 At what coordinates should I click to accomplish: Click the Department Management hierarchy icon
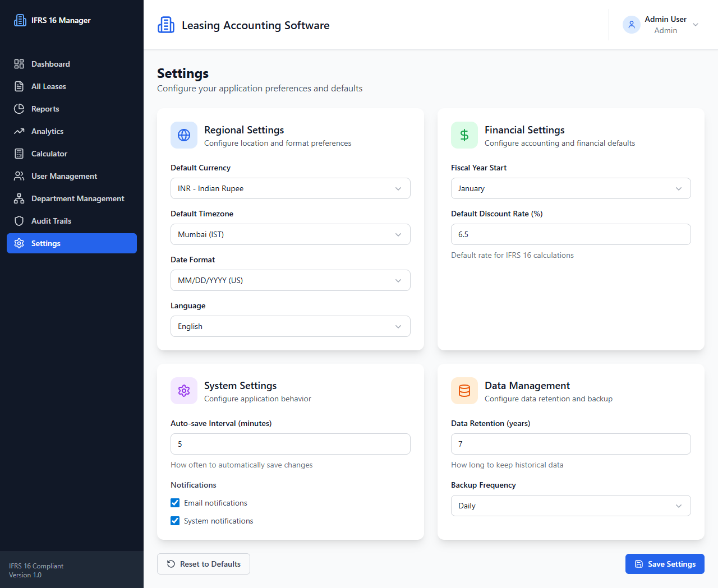point(19,198)
